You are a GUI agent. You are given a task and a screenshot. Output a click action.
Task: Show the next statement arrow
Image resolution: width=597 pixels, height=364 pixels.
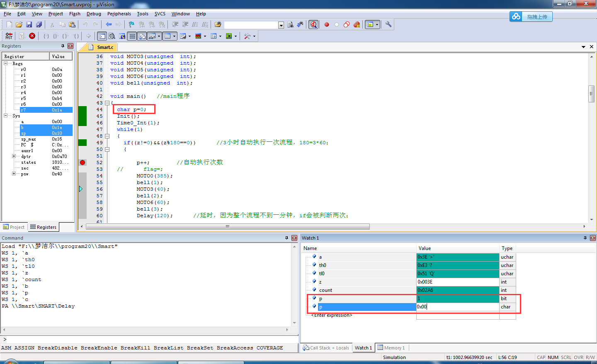89,36
